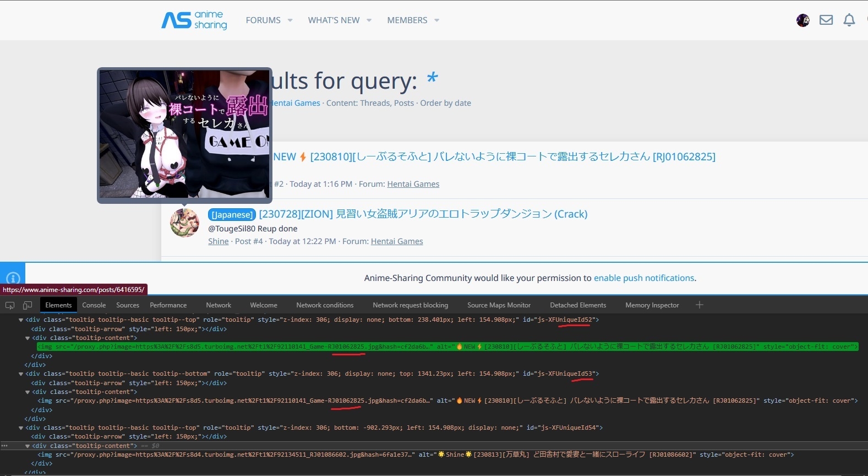The width and height of the screenshot is (868, 476).
Task: Select tooltip-arrow div under js-XFUniqueId52
Action: (x=129, y=329)
